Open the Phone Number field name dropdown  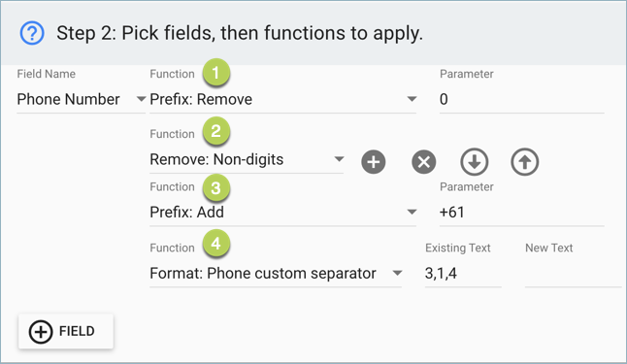point(82,99)
